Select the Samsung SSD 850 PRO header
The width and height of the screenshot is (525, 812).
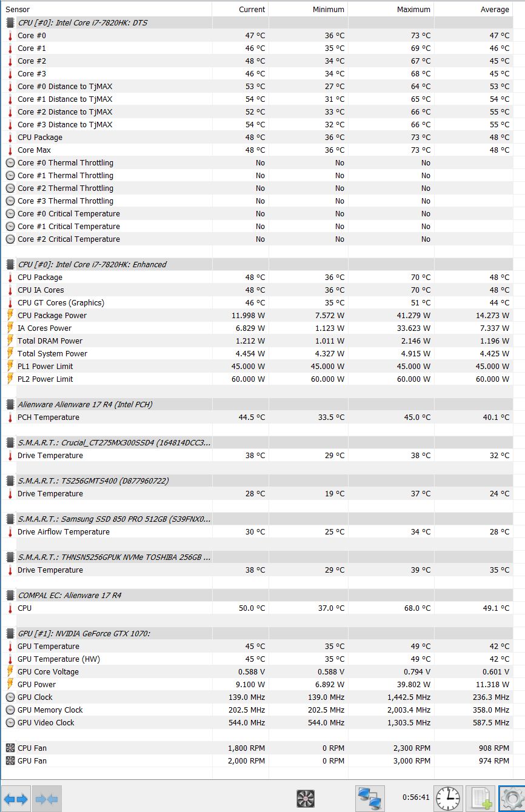[115, 519]
